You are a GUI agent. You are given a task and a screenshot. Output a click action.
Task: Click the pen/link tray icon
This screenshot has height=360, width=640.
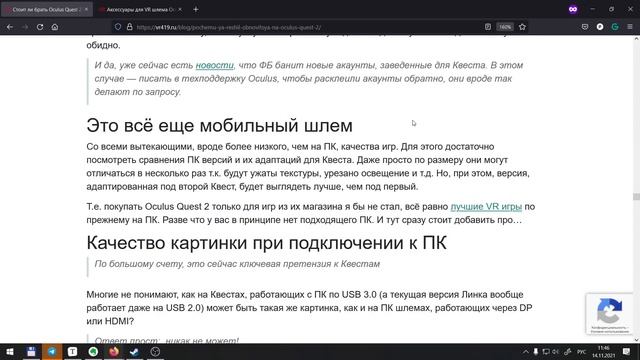pyautogui.click(x=567, y=352)
